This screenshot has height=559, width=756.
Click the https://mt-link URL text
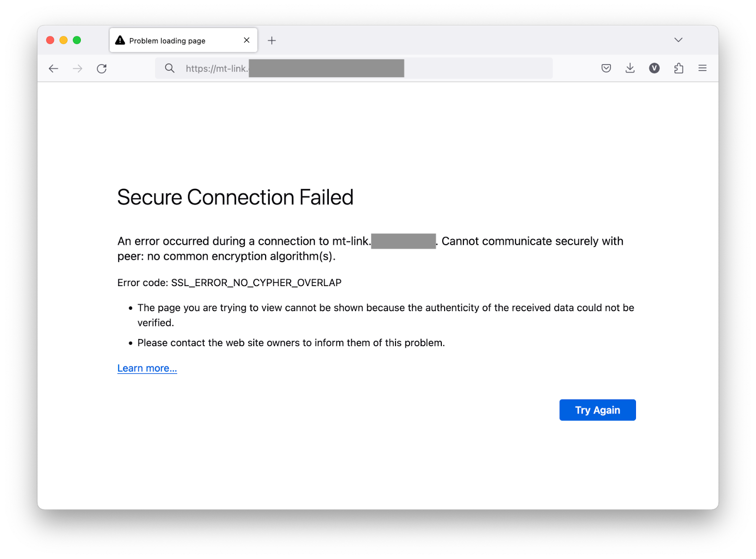217,68
